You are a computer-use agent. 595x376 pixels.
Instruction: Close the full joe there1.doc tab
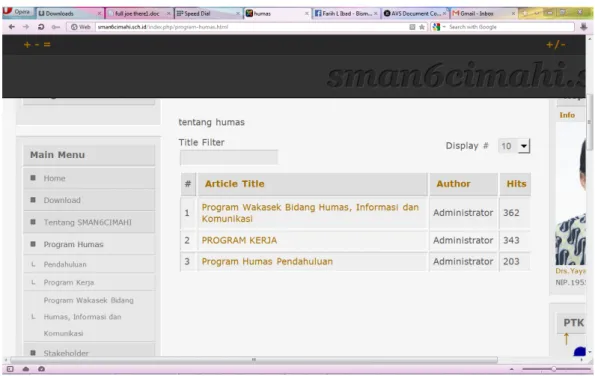pos(168,13)
